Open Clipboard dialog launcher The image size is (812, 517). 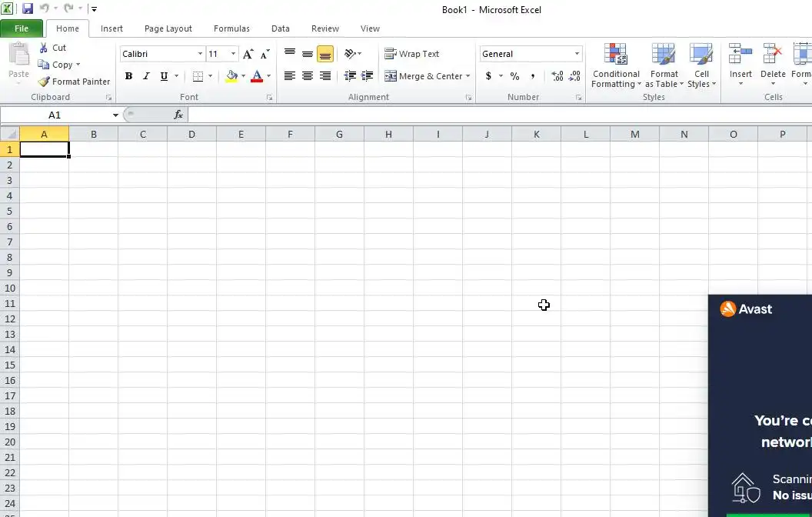(x=108, y=98)
